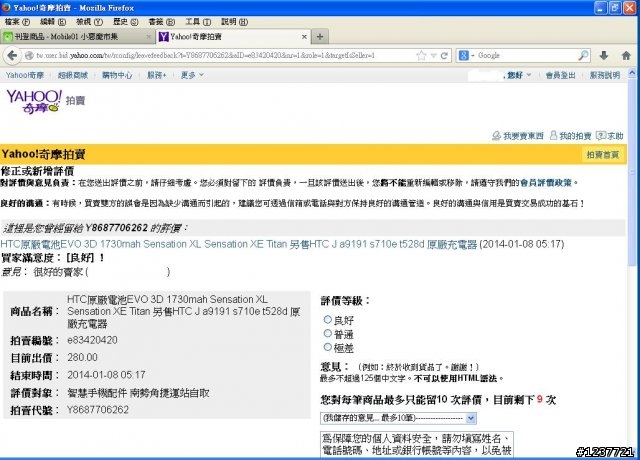Open a new tab with plus button
This screenshot has height=460, width=640.
(x=320, y=37)
